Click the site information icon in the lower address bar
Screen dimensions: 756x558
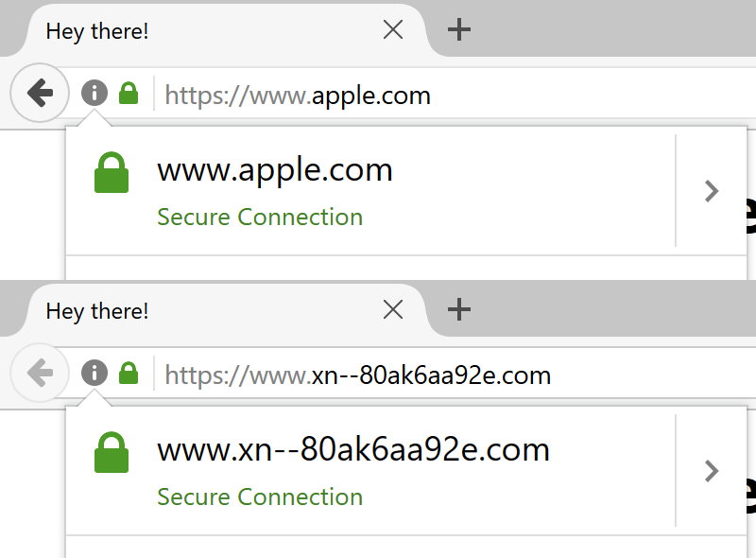(x=94, y=373)
